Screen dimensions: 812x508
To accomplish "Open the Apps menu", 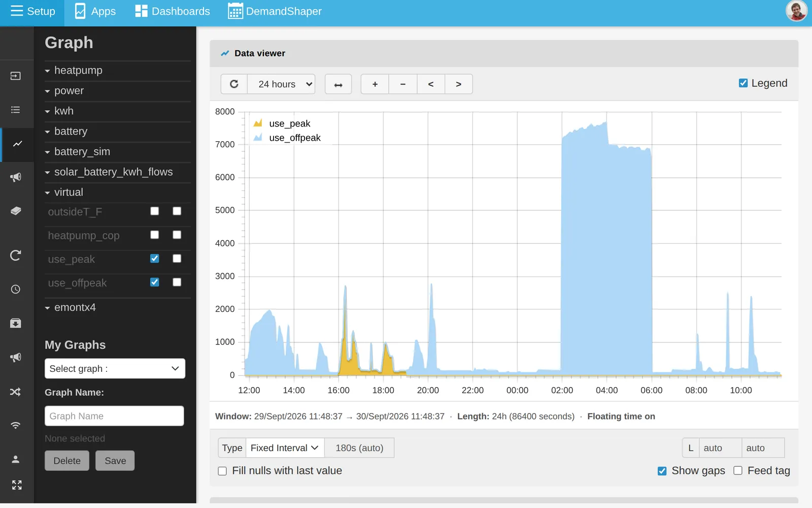I will (95, 11).
